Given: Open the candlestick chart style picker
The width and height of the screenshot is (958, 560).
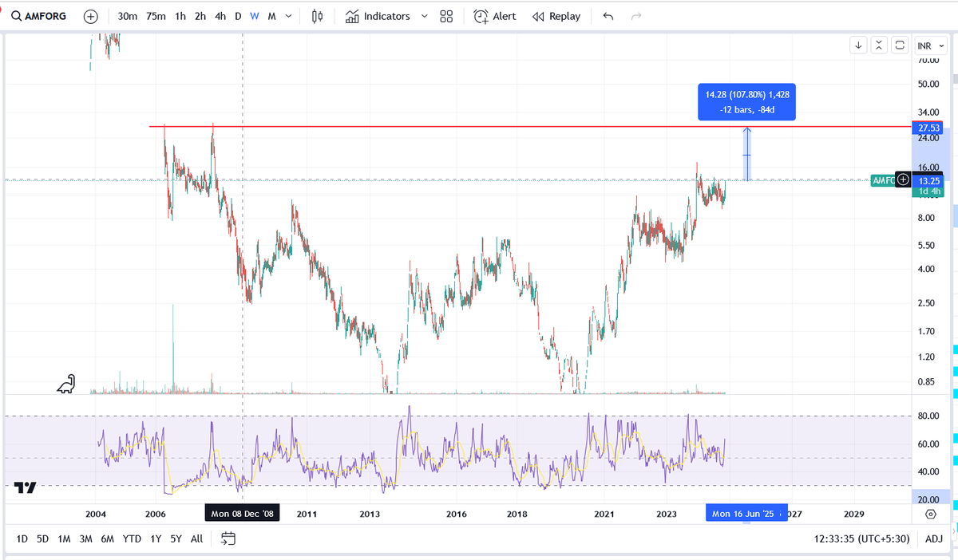Looking at the screenshot, I should pyautogui.click(x=318, y=16).
